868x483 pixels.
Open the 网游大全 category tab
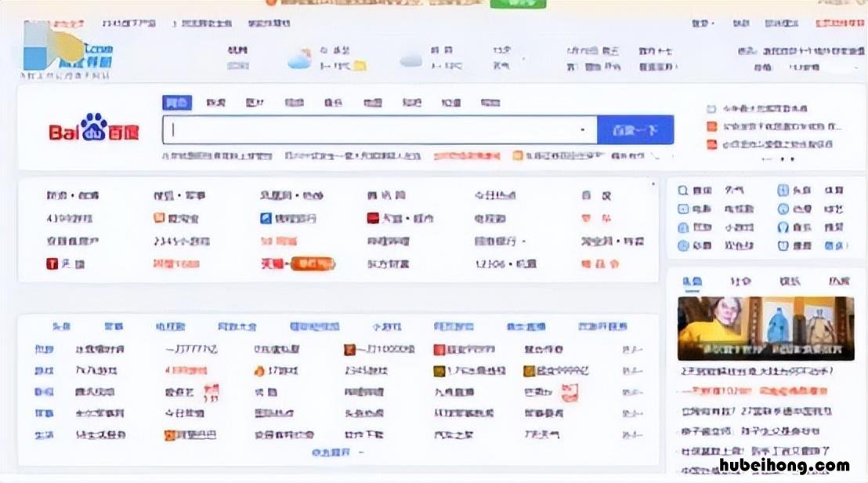(x=237, y=327)
